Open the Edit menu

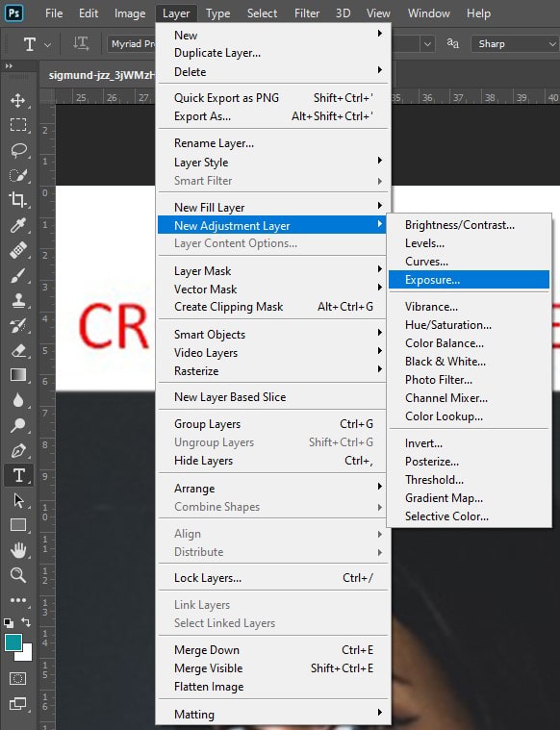[x=89, y=13]
